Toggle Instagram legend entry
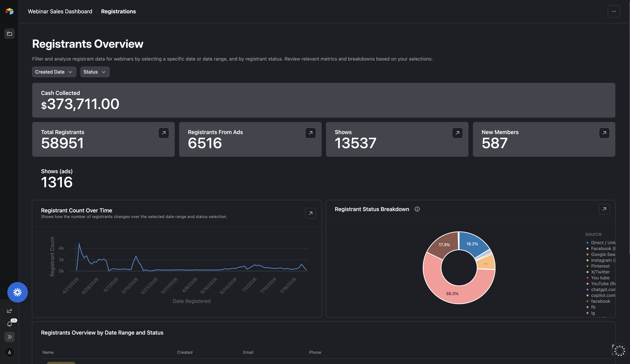 601,260
